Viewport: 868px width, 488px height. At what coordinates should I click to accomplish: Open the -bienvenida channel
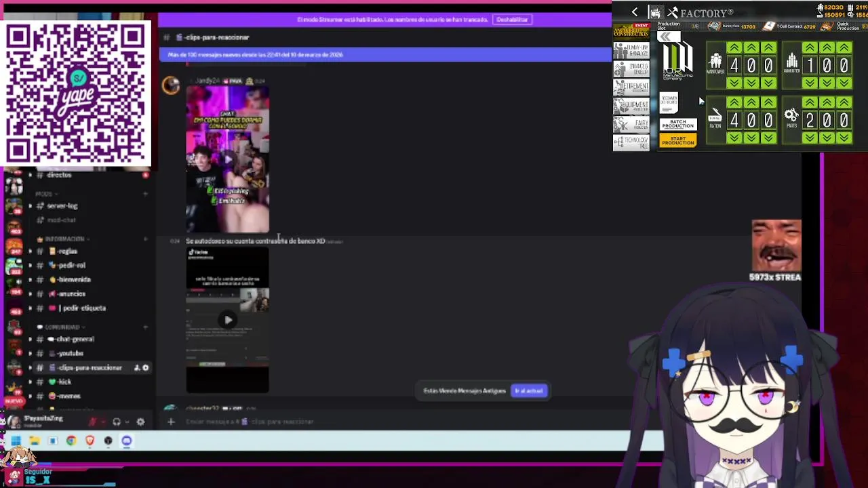(x=75, y=279)
